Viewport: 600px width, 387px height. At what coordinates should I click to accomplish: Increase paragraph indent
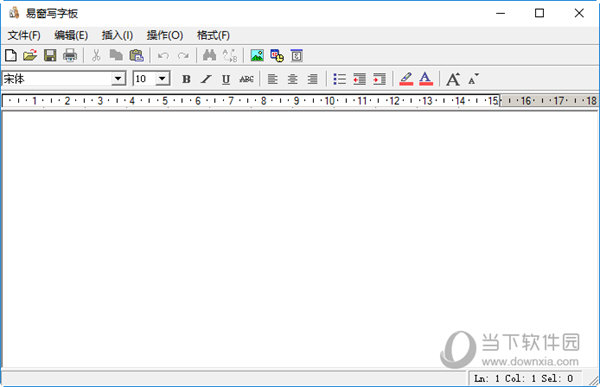tap(379, 79)
